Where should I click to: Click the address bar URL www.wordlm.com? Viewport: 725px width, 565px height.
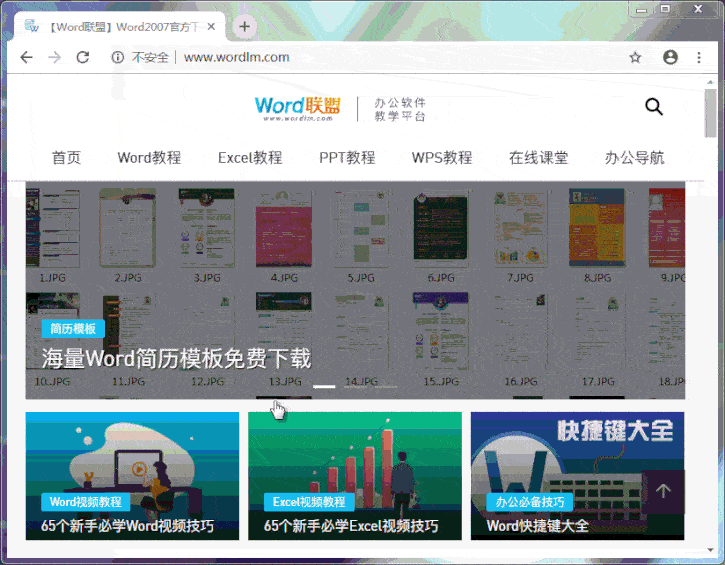236,57
